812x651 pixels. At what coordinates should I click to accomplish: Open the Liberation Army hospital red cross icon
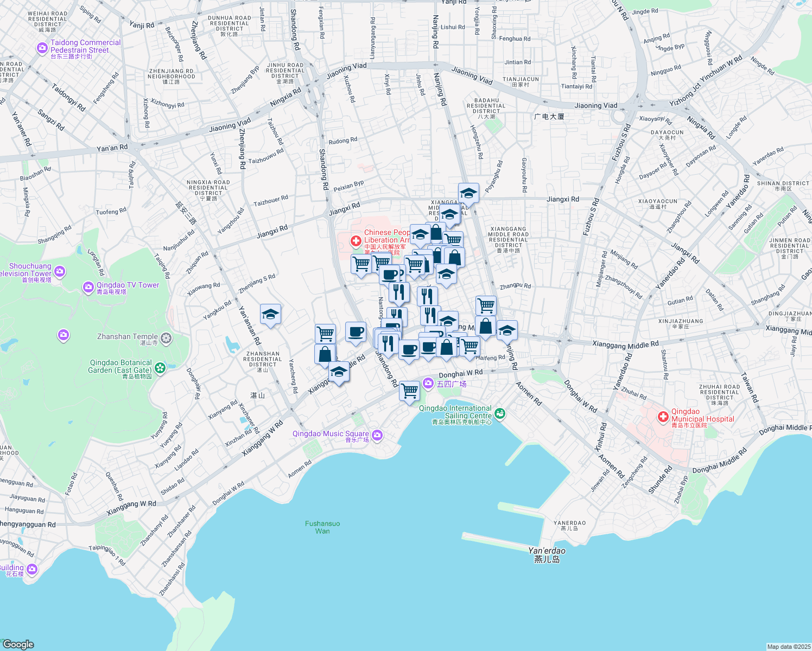point(356,241)
